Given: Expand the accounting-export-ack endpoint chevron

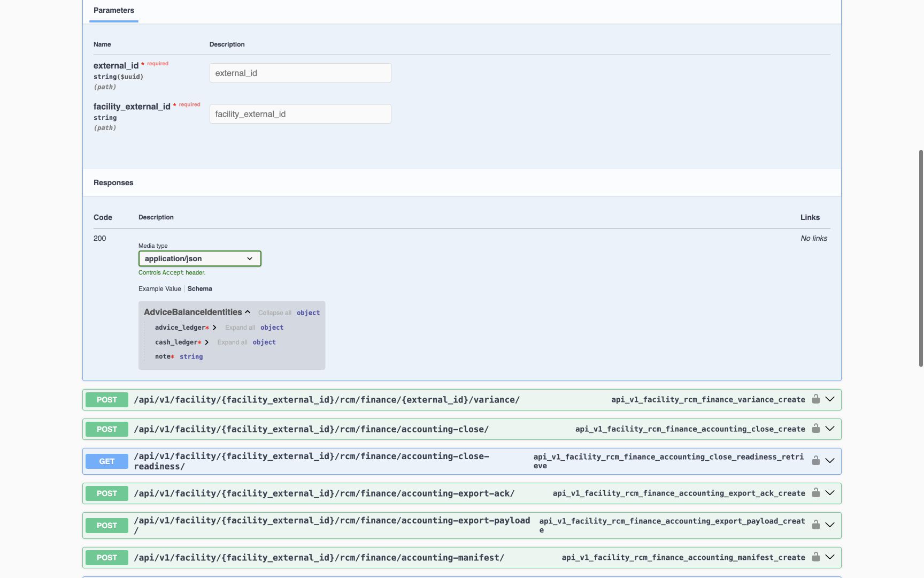Looking at the screenshot, I should point(830,493).
